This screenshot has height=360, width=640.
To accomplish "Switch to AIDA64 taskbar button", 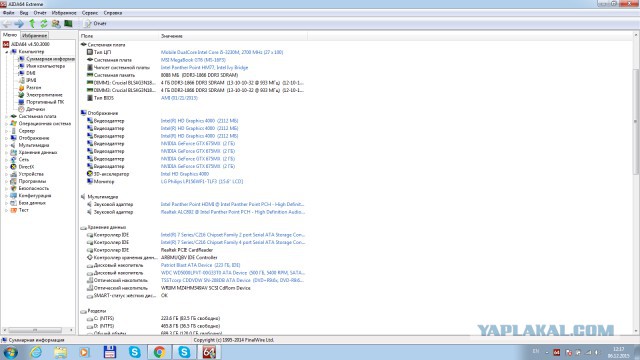I will (x=209, y=352).
